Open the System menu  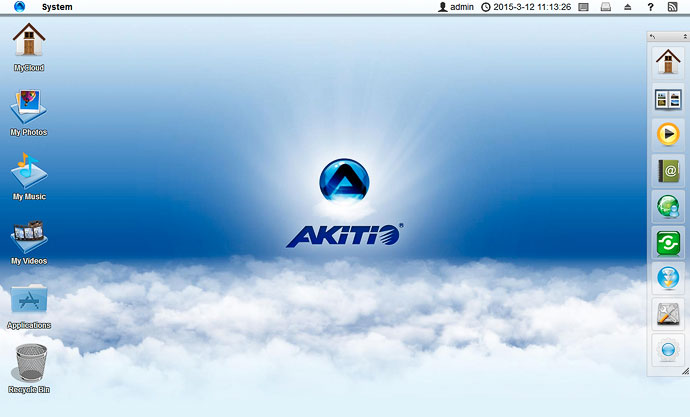(x=56, y=7)
